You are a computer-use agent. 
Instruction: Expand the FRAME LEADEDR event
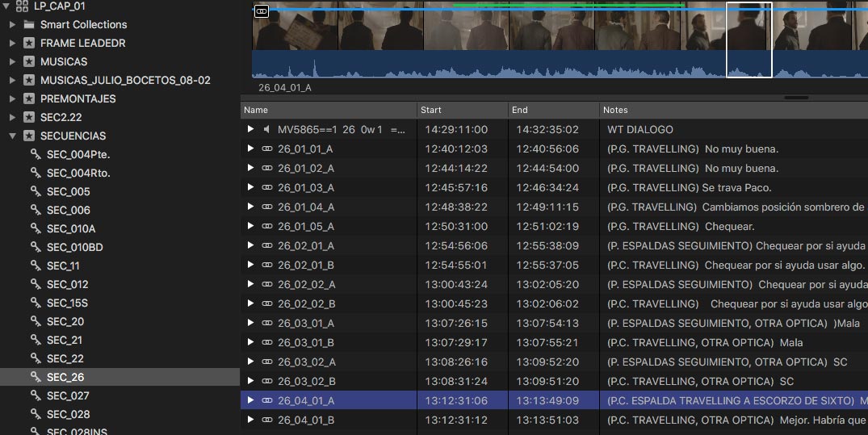12,43
